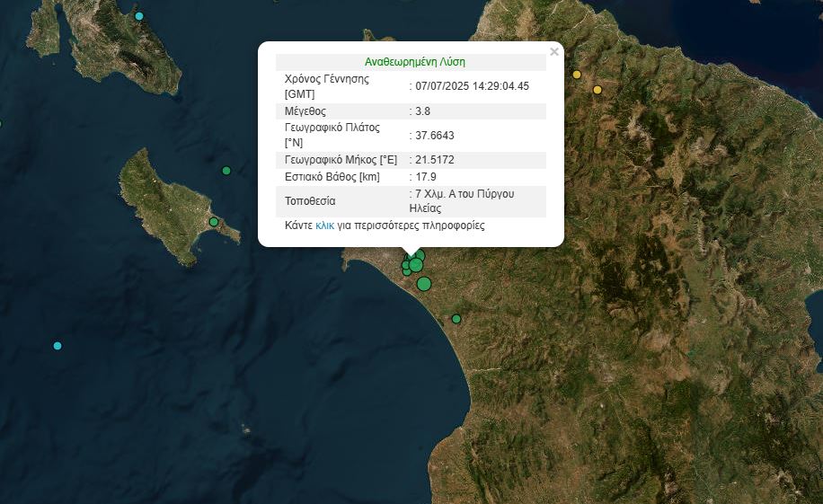Click the isolated green marker southeast of cluster

tap(456, 319)
